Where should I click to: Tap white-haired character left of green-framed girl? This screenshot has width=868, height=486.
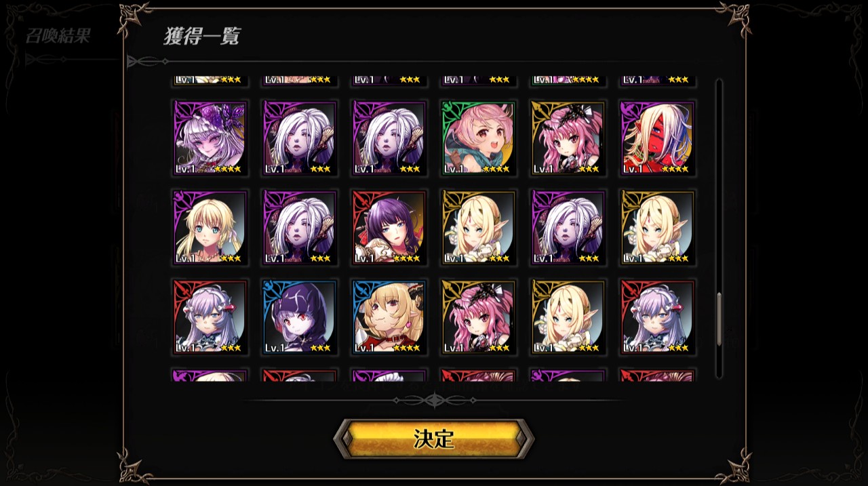[x=389, y=138]
